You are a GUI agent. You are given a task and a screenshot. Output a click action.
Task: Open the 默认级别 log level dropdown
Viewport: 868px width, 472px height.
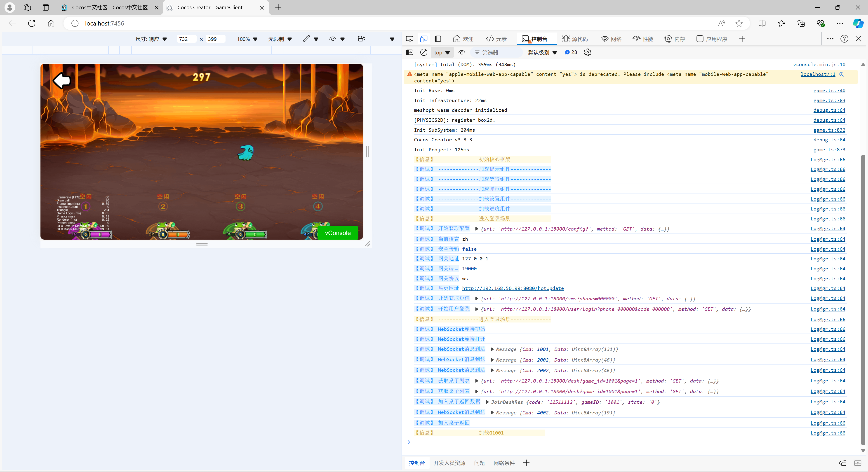(542, 53)
